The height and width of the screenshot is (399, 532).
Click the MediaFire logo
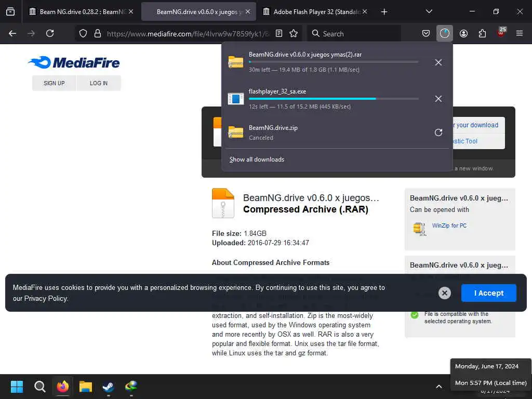(x=74, y=62)
